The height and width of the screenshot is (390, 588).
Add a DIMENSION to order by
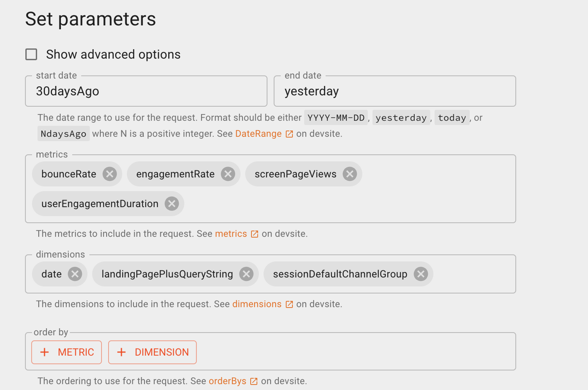[152, 352]
